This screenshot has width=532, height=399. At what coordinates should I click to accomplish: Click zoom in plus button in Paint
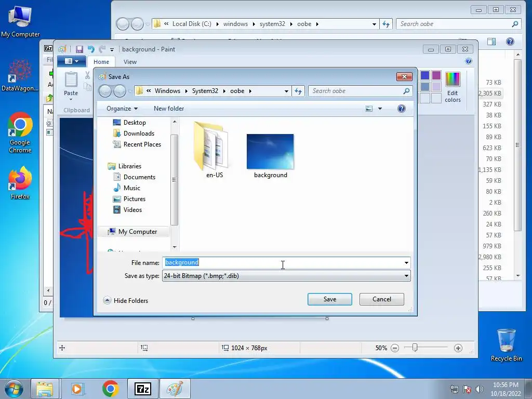click(x=458, y=348)
